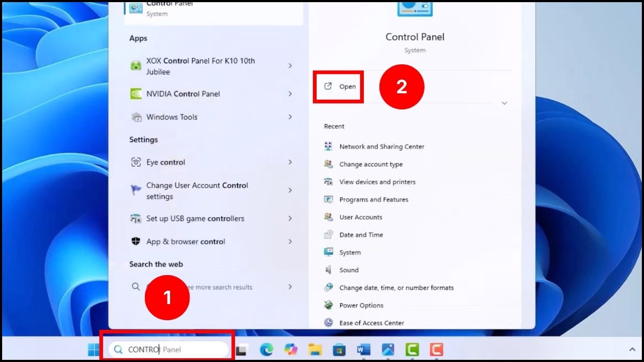This screenshot has height=362, width=644.
Task: Click the Sound speaker icon
Action: (328, 270)
